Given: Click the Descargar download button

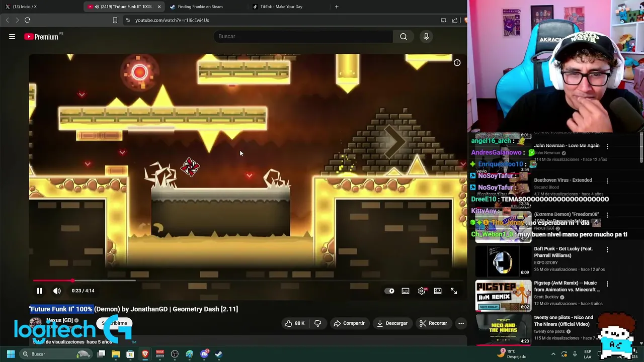Looking at the screenshot, I should (x=392, y=323).
